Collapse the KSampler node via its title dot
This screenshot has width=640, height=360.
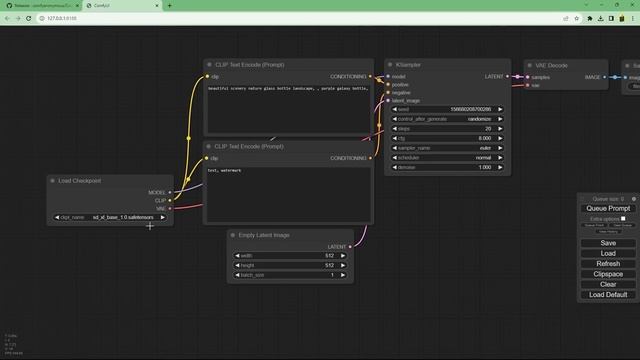[390, 64]
